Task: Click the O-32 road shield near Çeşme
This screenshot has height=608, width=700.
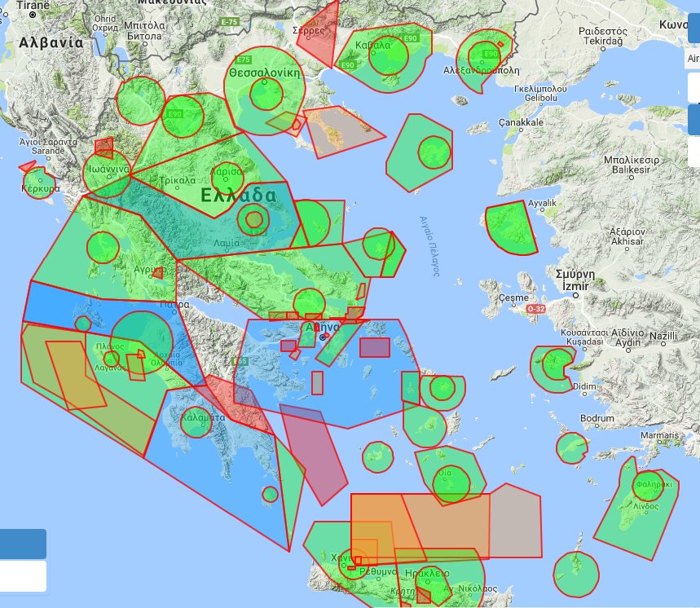Action: pyautogui.click(x=535, y=310)
